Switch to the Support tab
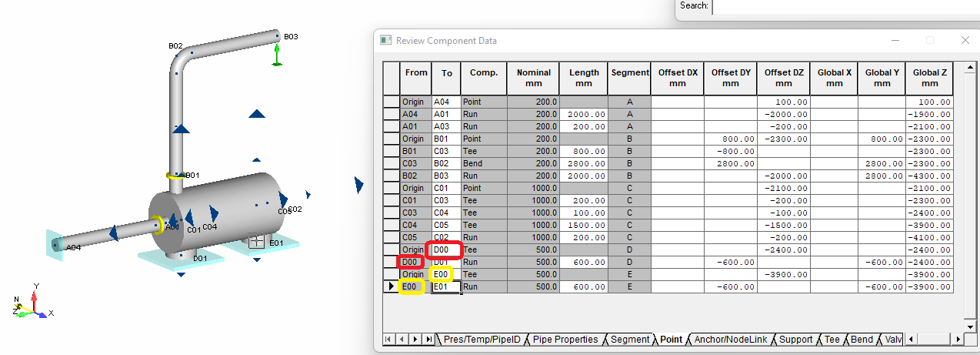The height and width of the screenshot is (355, 980). (795, 339)
